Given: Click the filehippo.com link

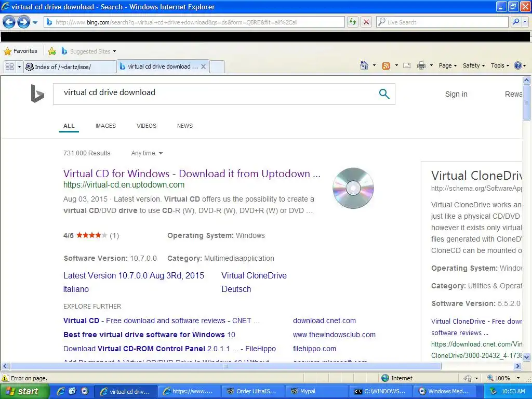Looking at the screenshot, I should pos(314,349).
